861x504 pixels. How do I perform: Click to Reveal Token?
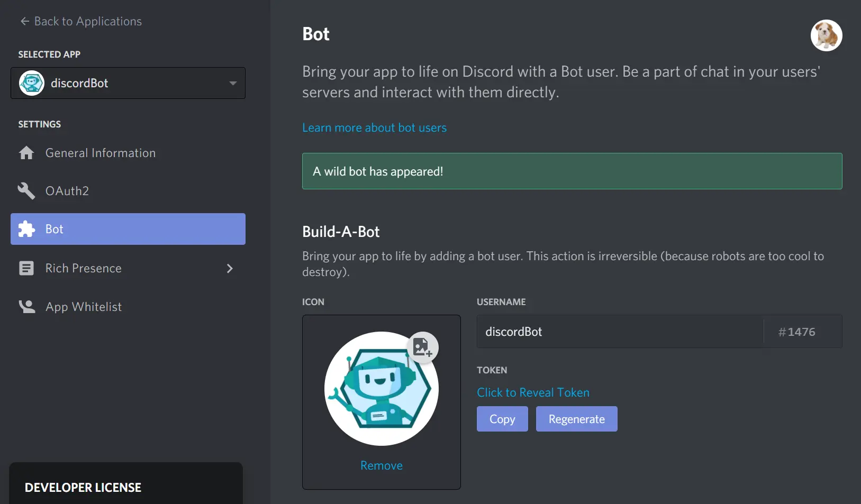point(533,392)
